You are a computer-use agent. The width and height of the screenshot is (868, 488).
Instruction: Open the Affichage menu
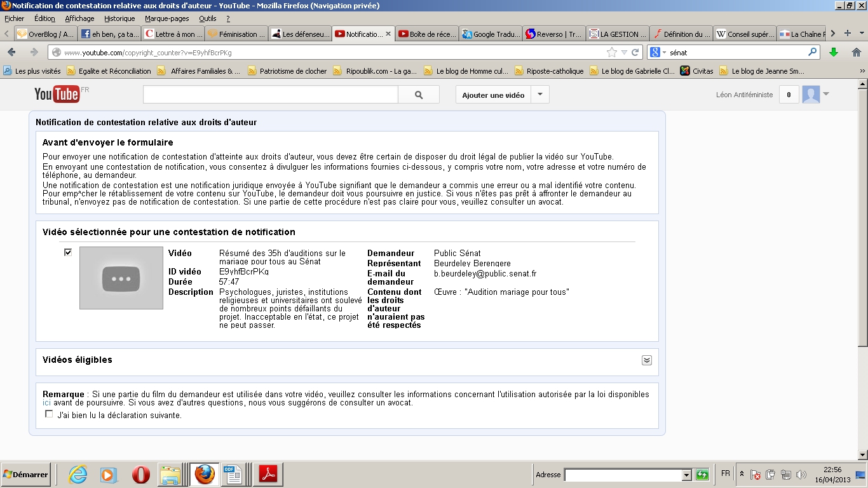[79, 18]
